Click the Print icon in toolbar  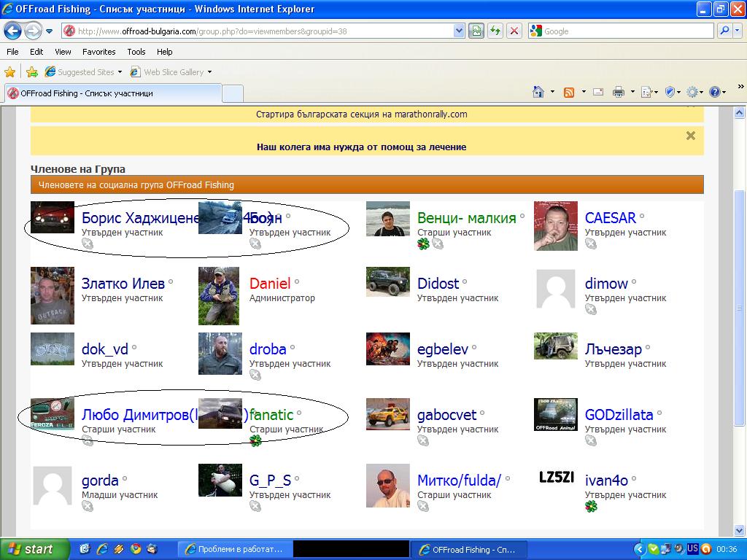(x=618, y=92)
